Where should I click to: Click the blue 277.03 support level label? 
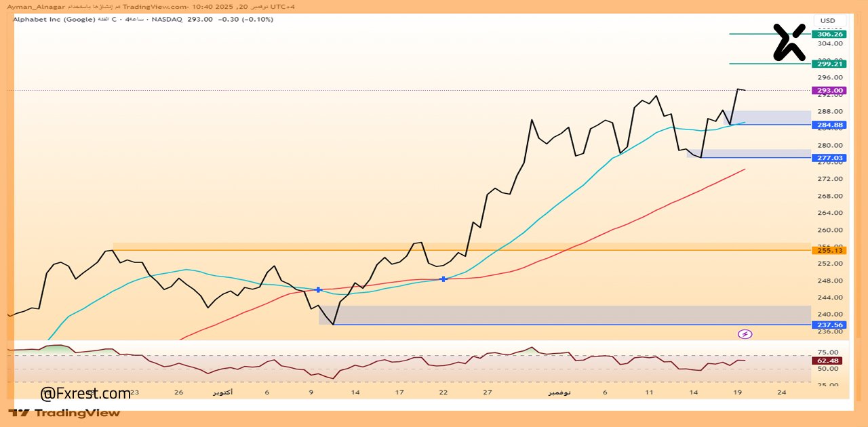[830, 158]
